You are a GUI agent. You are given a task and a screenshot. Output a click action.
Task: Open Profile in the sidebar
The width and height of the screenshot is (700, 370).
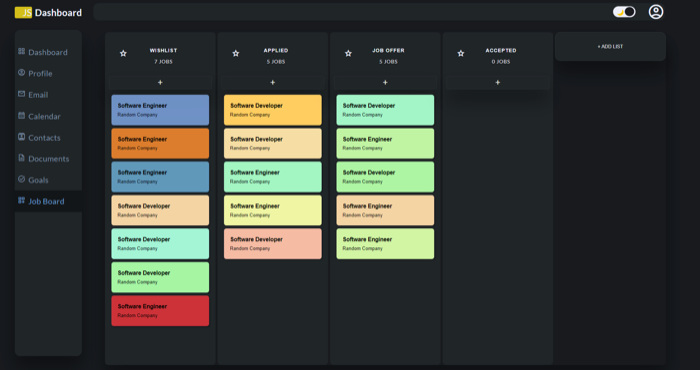(x=48, y=74)
